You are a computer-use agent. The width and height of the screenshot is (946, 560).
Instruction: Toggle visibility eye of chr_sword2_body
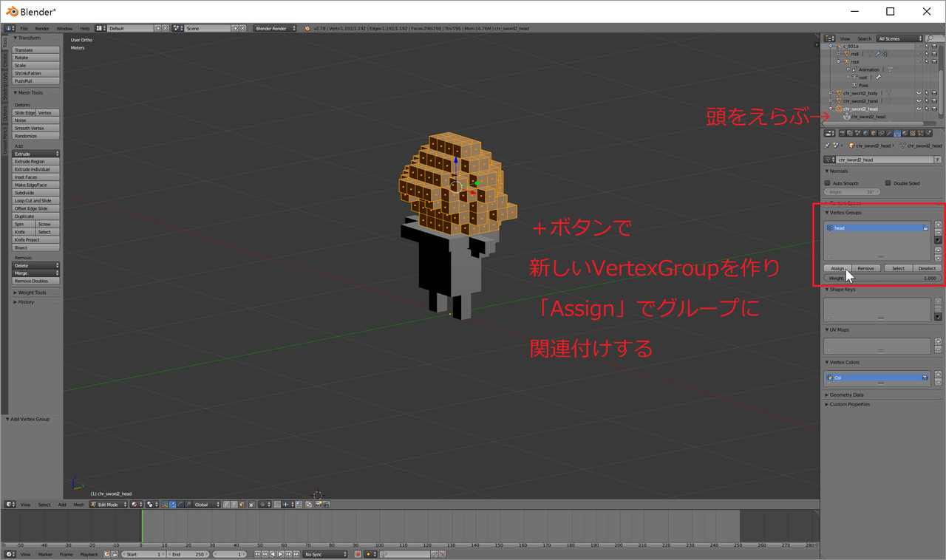click(919, 93)
